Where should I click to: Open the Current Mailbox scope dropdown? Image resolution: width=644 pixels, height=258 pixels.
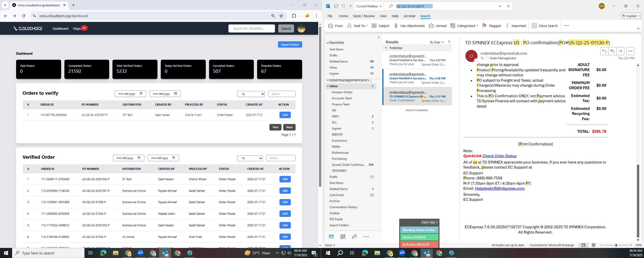tap(369, 6)
